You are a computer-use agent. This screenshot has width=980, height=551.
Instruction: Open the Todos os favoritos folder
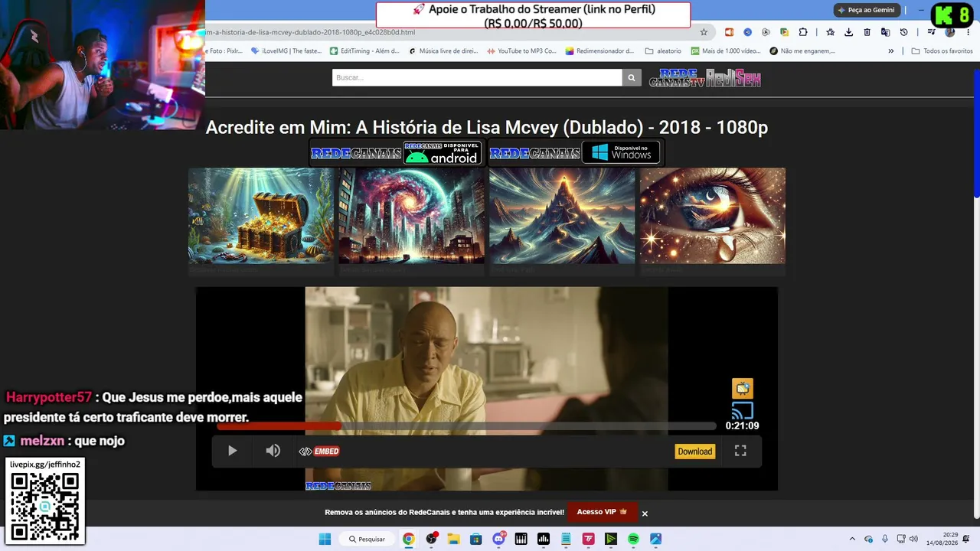942,51
